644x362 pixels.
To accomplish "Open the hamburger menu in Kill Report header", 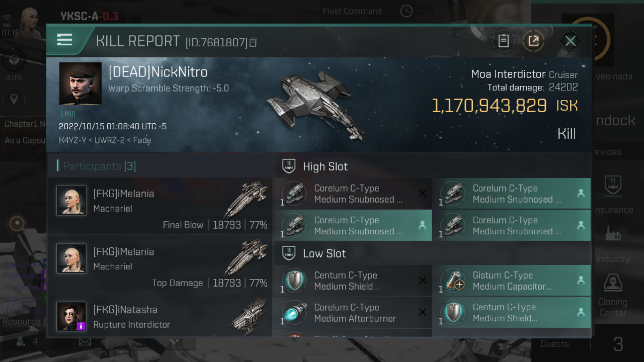I will [x=65, y=40].
